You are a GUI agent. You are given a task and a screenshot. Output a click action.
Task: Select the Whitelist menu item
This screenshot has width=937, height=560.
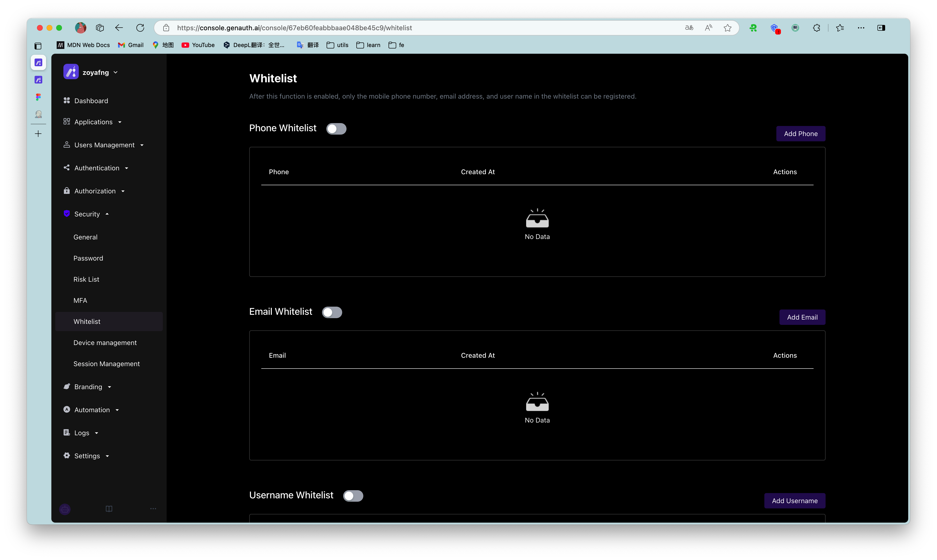click(x=109, y=321)
